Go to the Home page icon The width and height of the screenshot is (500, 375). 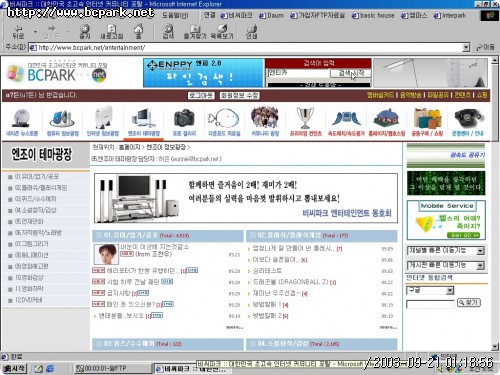pos(138,32)
